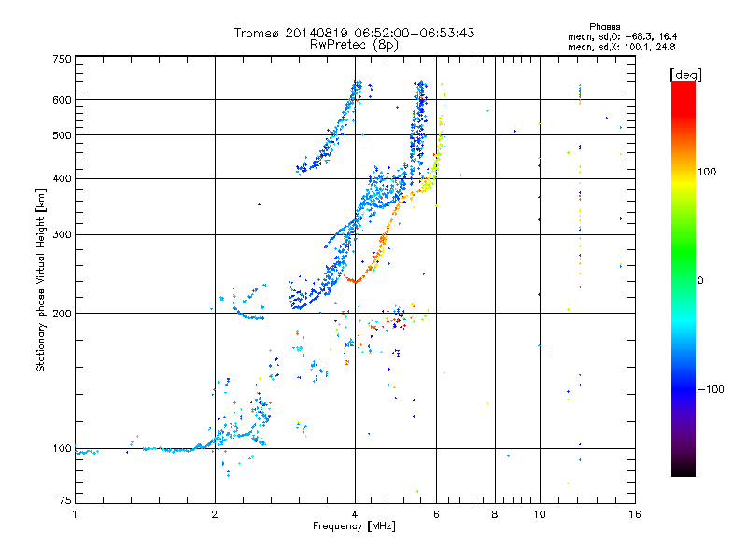Viewport: 747px width, 560px height.
Task: Click the '750' y-axis tick label
Action: (x=62, y=59)
